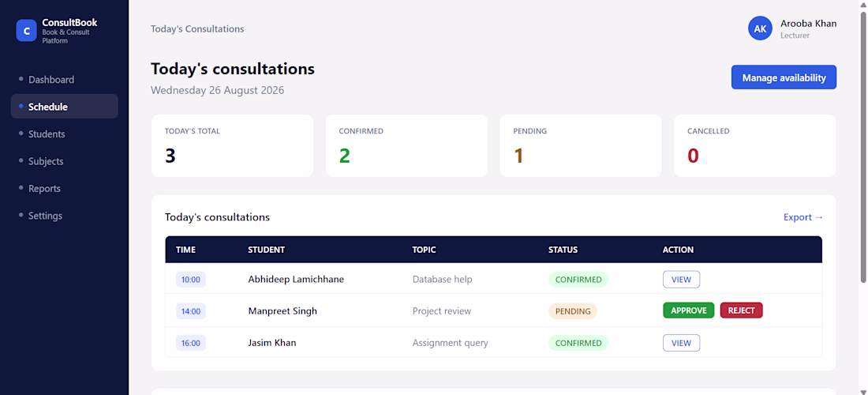868x395 pixels.
Task: Click the Confirmed stats card
Action: click(x=406, y=145)
